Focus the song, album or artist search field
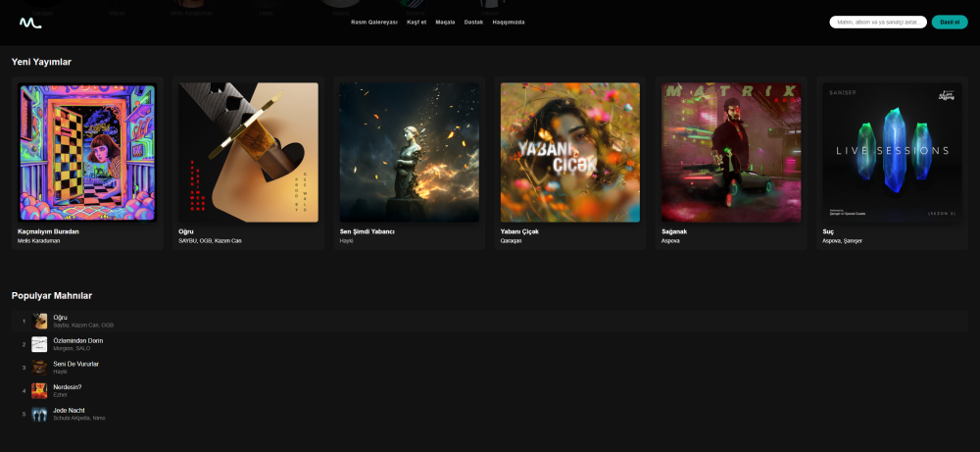Image resolution: width=980 pixels, height=452 pixels. pyautogui.click(x=878, y=23)
